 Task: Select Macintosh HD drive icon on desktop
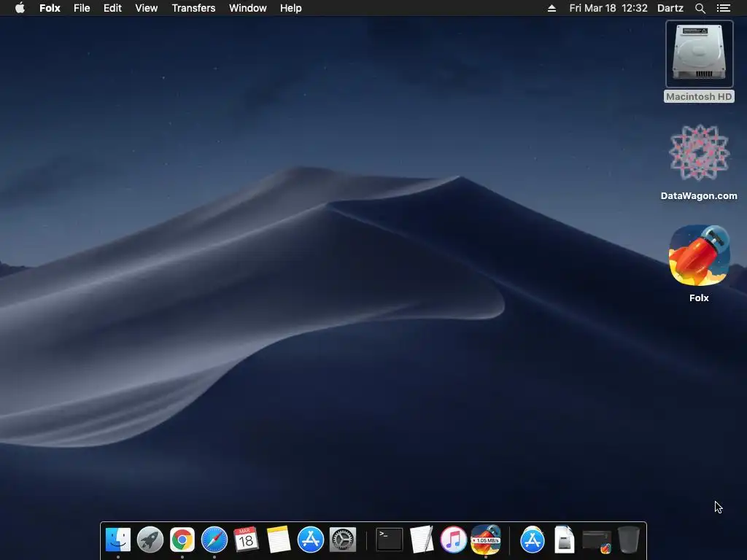[699, 54]
